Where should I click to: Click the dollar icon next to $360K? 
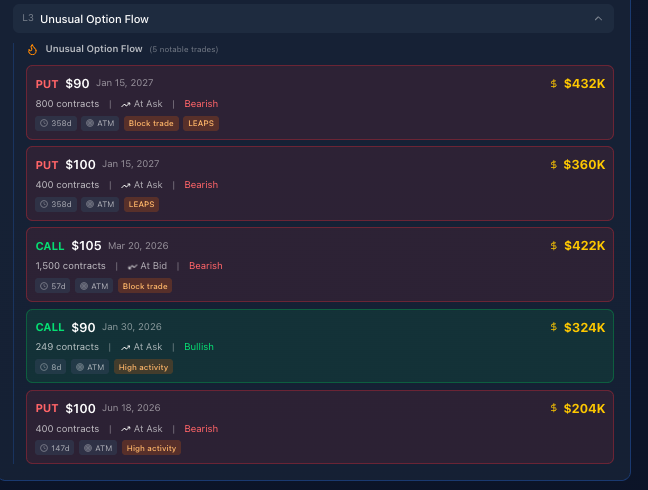pos(554,165)
